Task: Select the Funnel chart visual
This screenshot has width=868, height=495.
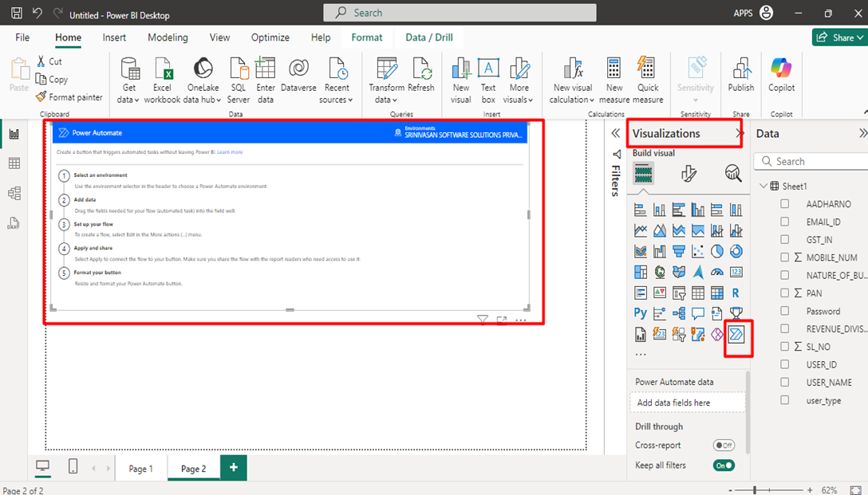Action: (679, 251)
